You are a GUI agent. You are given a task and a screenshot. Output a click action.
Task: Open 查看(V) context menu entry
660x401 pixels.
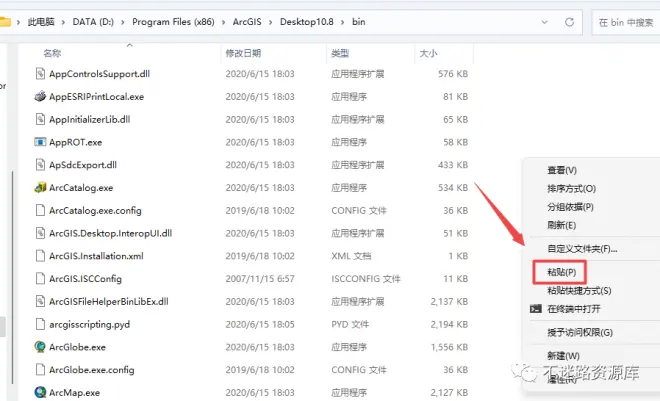(562, 170)
